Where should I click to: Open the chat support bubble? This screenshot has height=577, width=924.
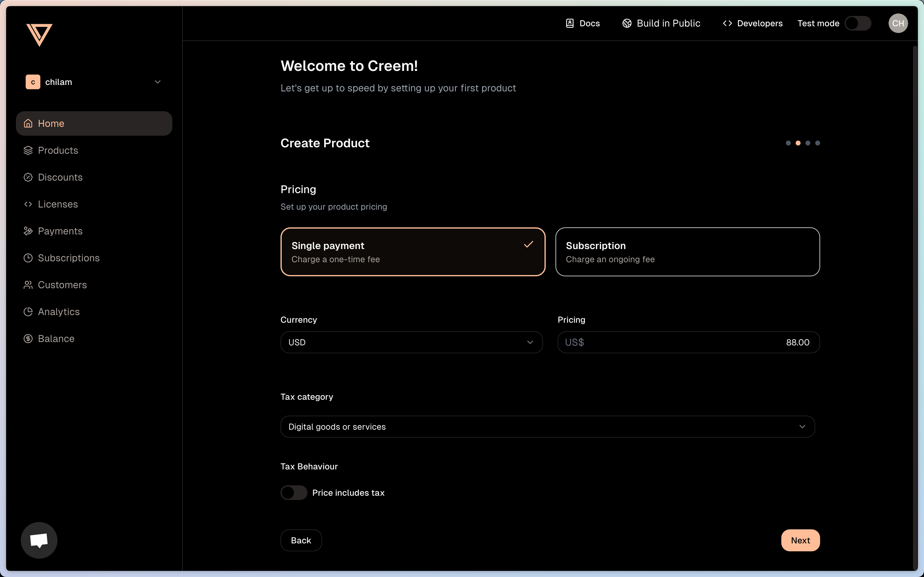point(39,540)
